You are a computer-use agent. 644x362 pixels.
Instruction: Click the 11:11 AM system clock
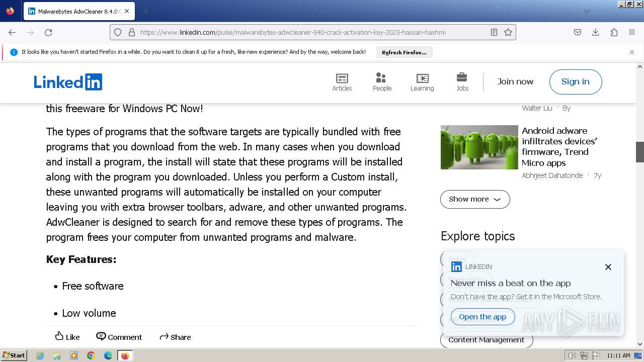pos(618,355)
